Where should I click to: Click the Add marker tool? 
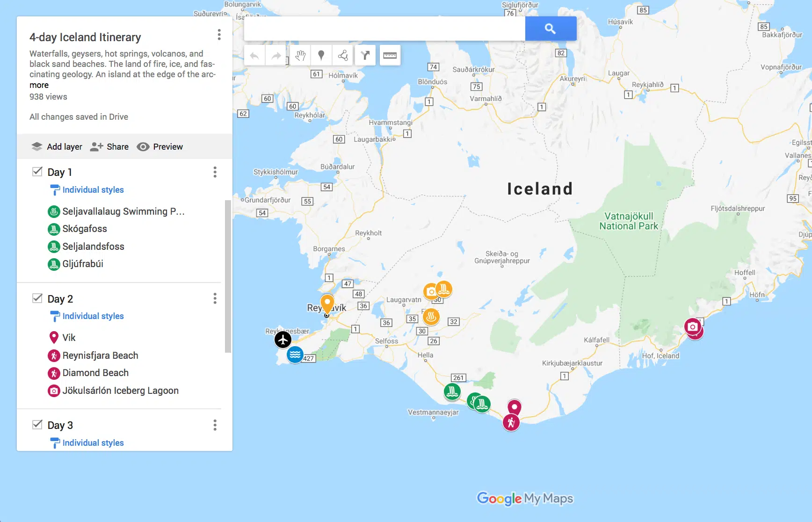coord(321,56)
